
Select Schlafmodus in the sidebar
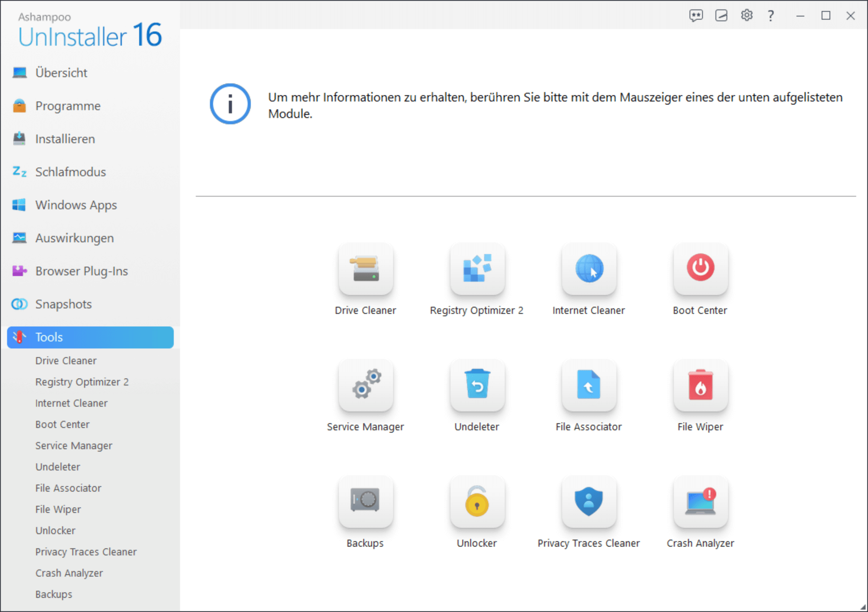(70, 172)
